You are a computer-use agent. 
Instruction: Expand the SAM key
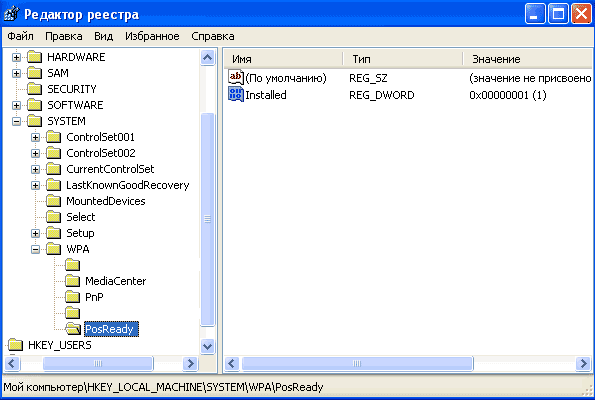point(16,73)
